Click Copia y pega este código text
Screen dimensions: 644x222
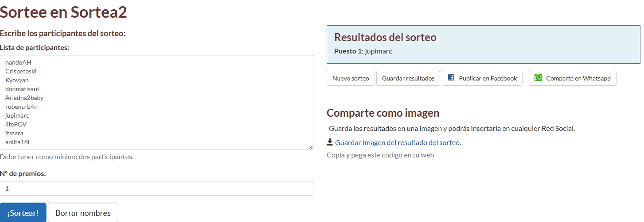pyautogui.click(x=380, y=155)
